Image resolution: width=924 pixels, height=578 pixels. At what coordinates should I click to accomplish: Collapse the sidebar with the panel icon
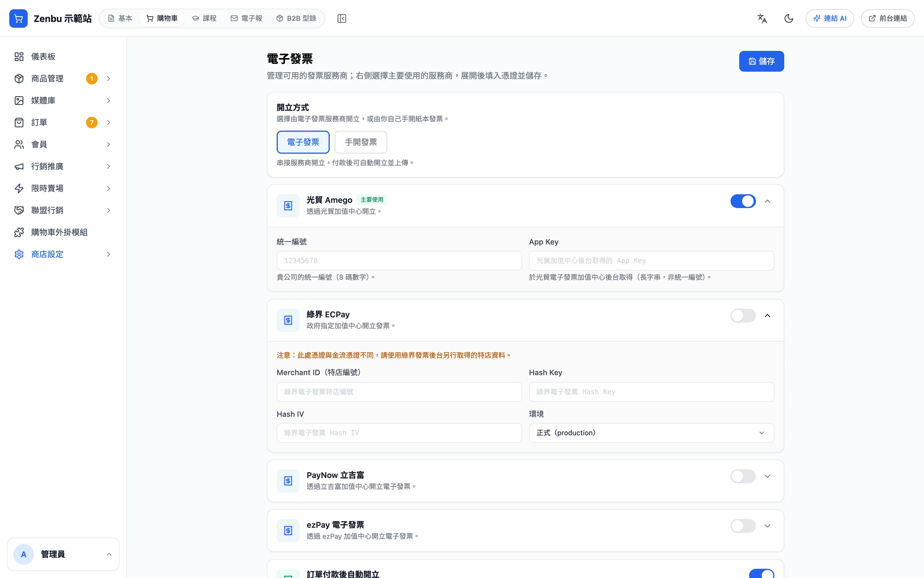(342, 18)
